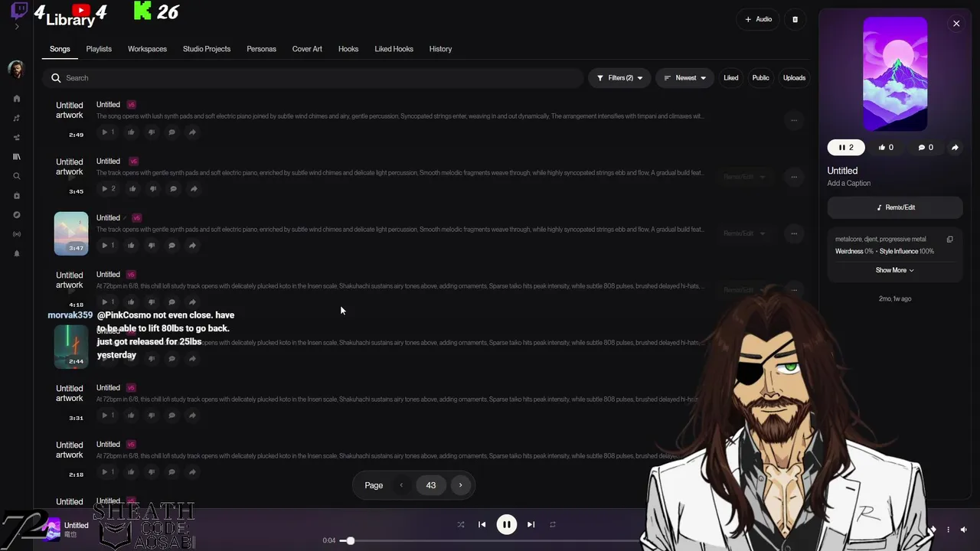Toggle shuffle in the player bar
The width and height of the screenshot is (980, 551).
(460, 524)
